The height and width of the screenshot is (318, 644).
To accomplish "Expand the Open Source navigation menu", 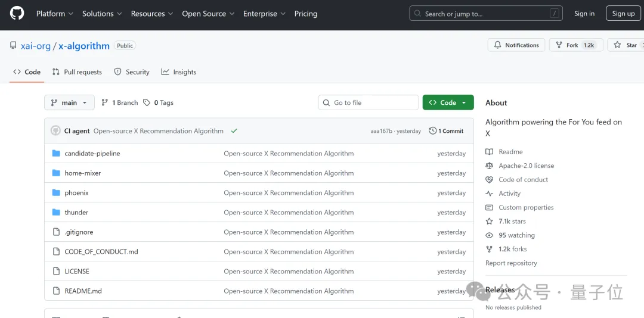I will click(x=208, y=14).
